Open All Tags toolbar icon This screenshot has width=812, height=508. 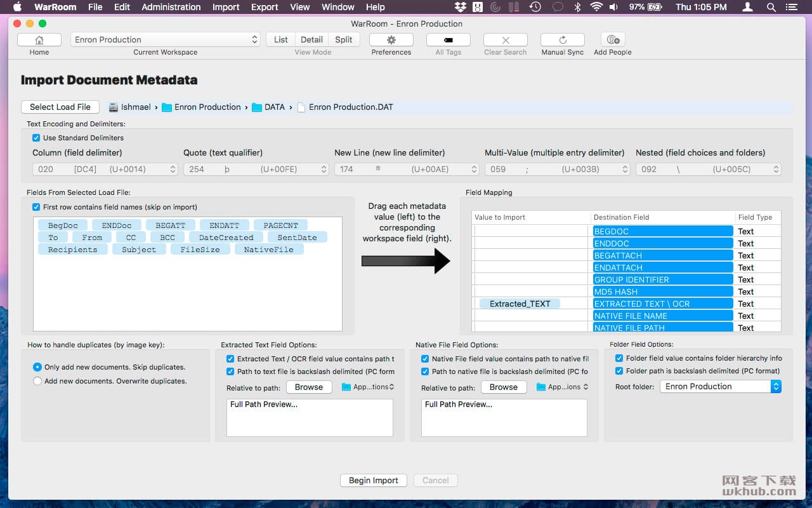(x=449, y=39)
